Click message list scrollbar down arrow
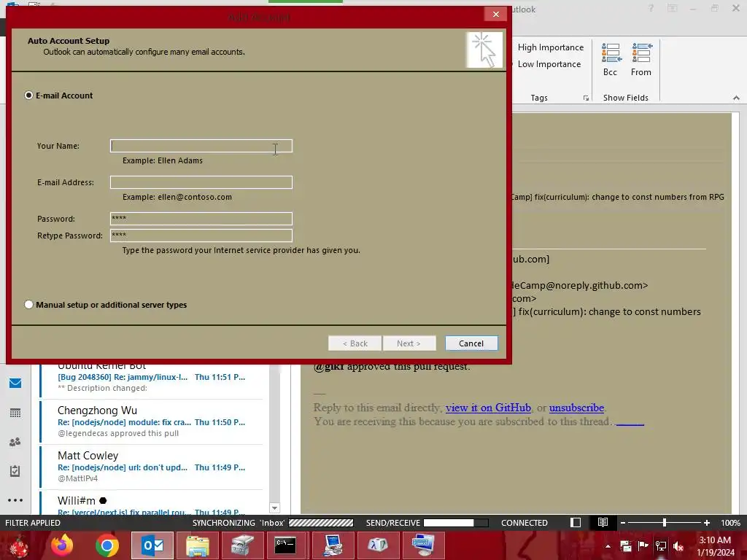The width and height of the screenshot is (747, 560). [x=274, y=508]
